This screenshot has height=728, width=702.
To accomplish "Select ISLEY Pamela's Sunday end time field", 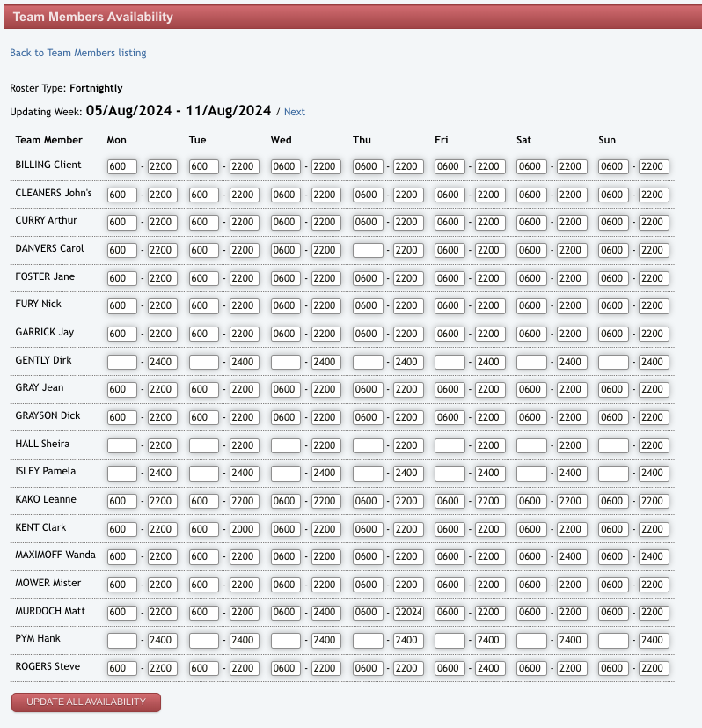I will (654, 473).
